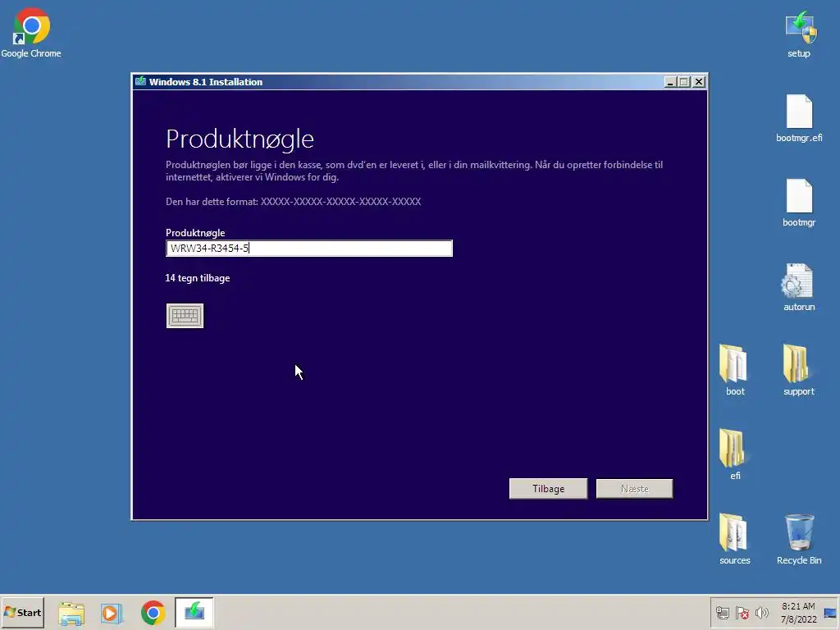Select the bootmgr.efi file icon
This screenshot has width=840, height=630.
(799, 119)
